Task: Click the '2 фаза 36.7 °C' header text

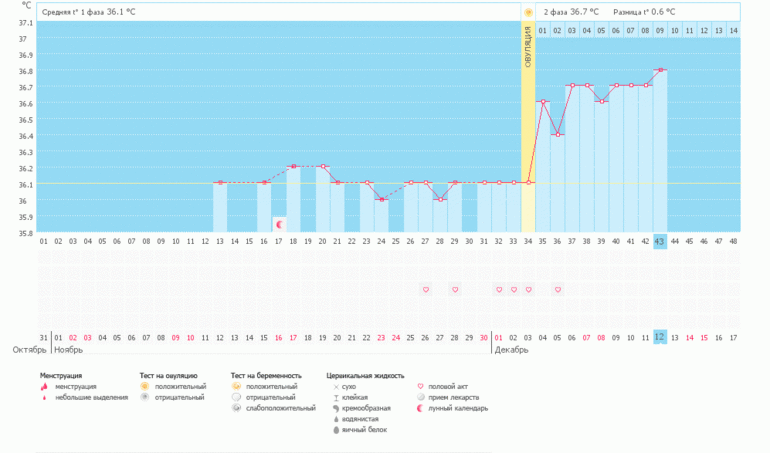Action: [x=571, y=12]
